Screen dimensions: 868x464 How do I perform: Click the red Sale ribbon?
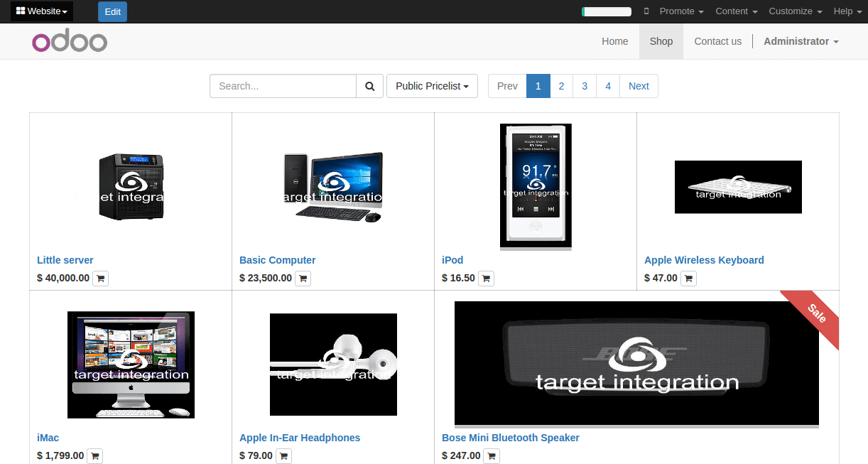tap(815, 315)
